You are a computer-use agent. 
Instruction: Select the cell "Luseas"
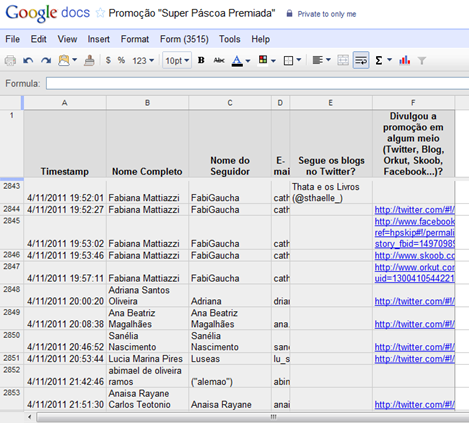point(230,359)
